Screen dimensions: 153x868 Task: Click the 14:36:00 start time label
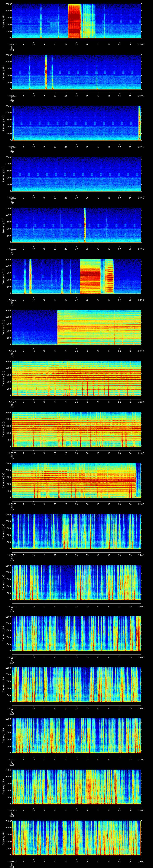pyautogui.click(x=12, y=759)
